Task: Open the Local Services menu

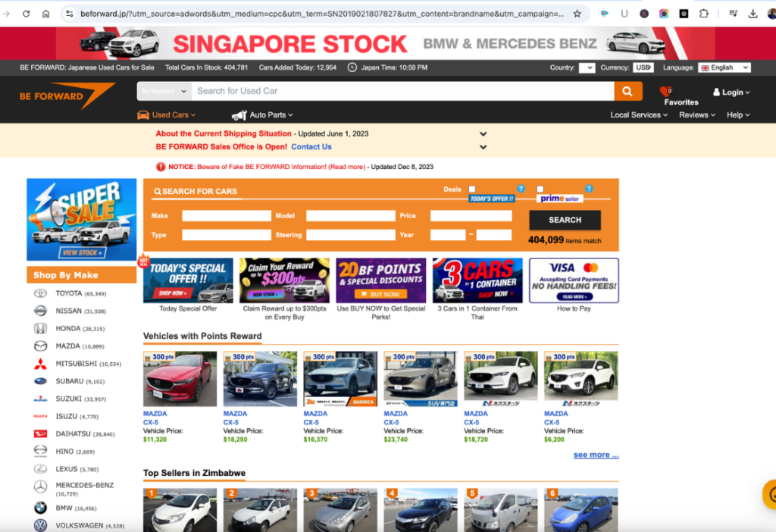Action: (638, 115)
